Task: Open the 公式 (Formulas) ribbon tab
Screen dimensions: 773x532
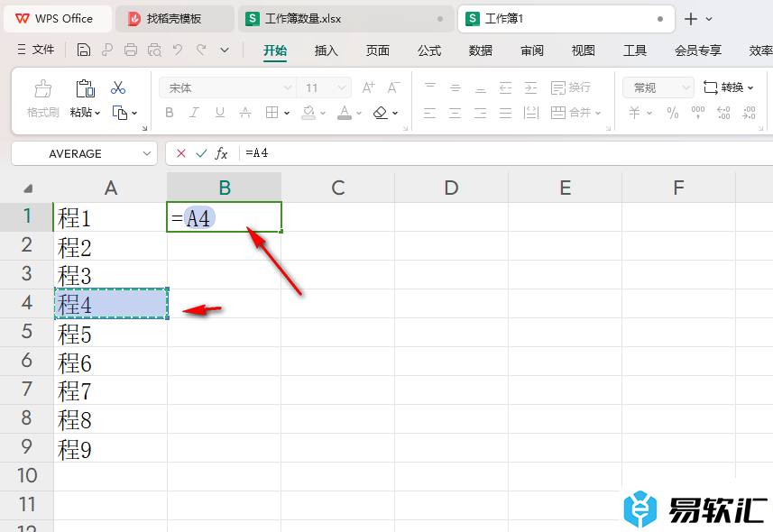Action: coord(429,50)
